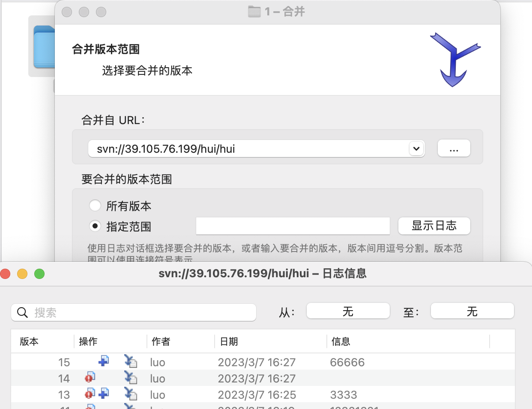Click the merge icon in revision 15 row

click(x=131, y=362)
